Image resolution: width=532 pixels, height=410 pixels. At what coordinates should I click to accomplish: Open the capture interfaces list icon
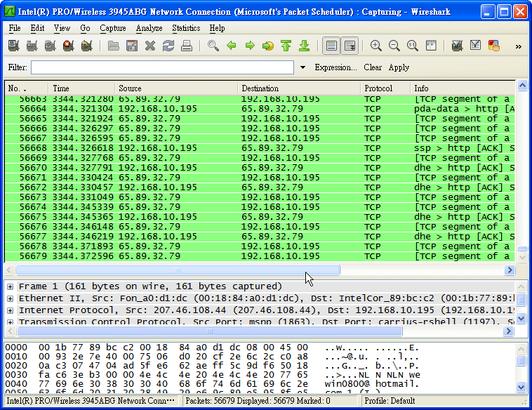point(13,46)
